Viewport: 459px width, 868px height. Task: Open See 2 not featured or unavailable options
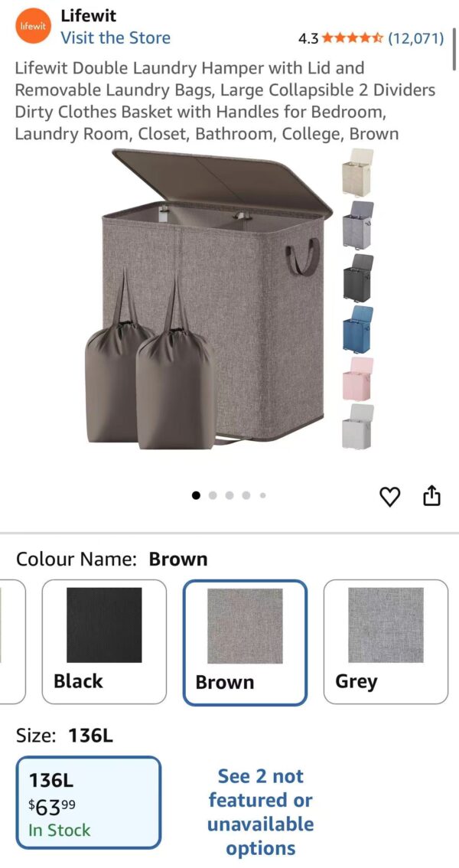[260, 812]
